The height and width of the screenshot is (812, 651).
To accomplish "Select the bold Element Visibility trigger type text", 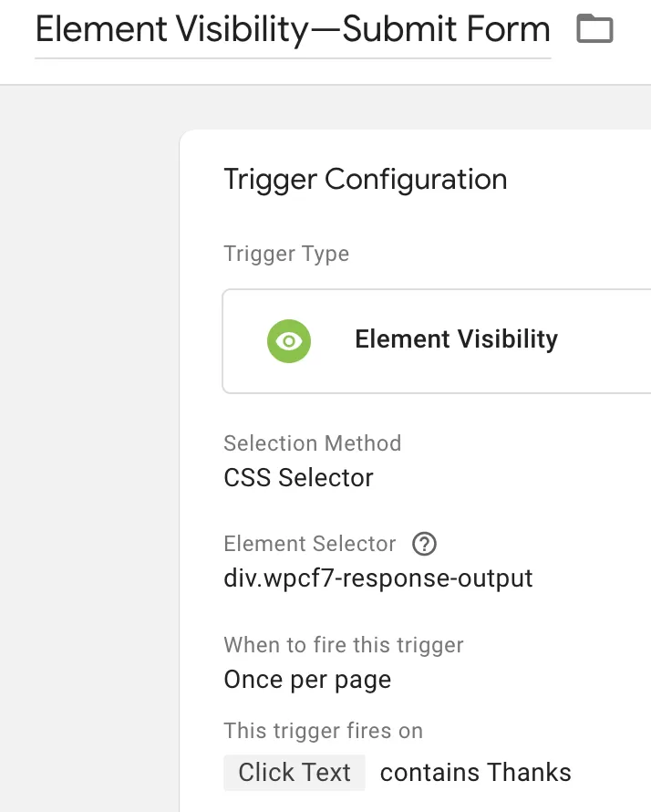I will (457, 339).
